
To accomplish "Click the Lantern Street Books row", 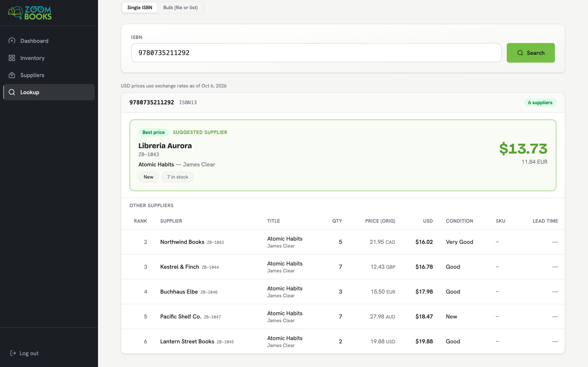I will point(343,341).
